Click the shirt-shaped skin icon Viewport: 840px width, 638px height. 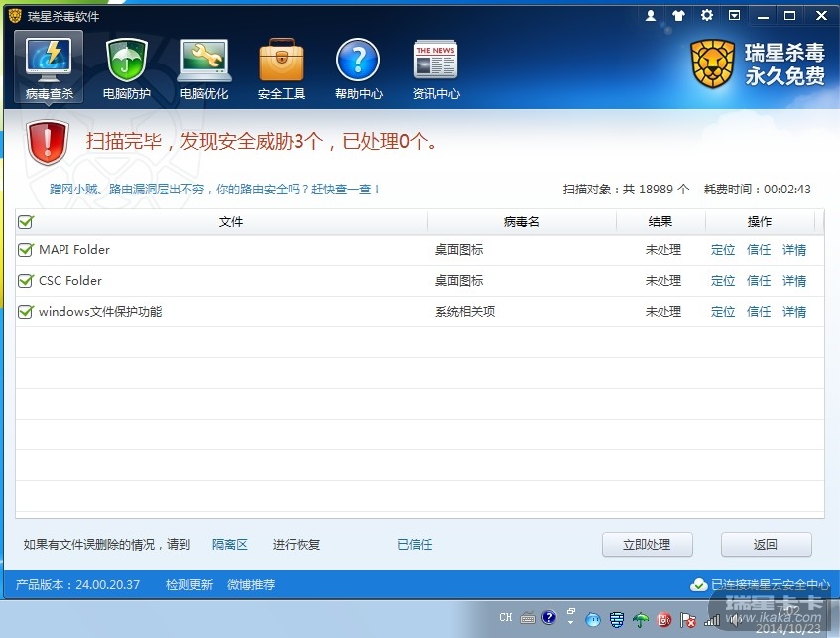[678, 16]
